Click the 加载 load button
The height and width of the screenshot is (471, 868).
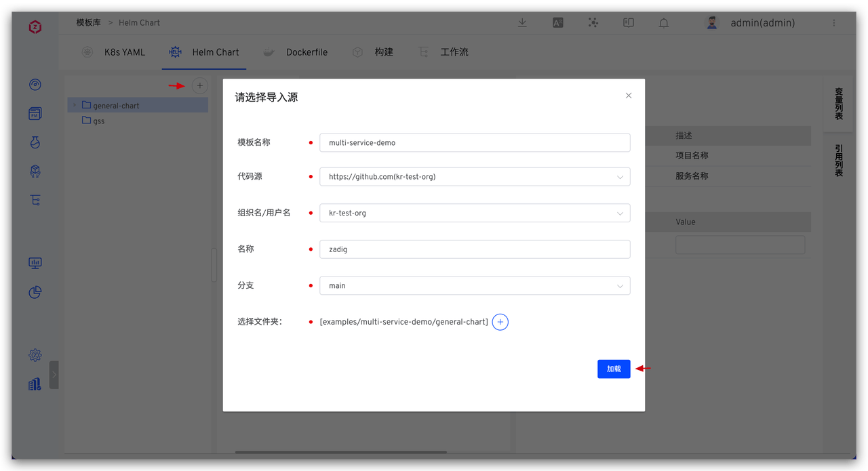click(613, 369)
